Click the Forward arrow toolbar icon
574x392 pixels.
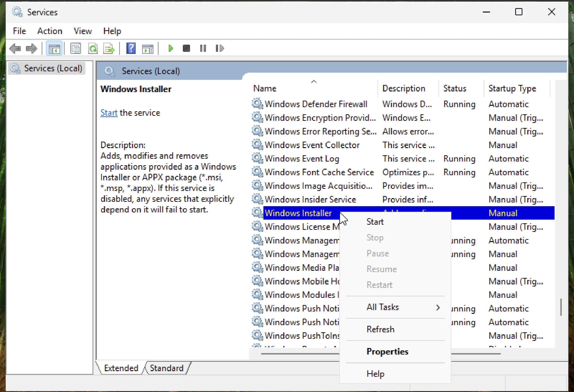31,48
